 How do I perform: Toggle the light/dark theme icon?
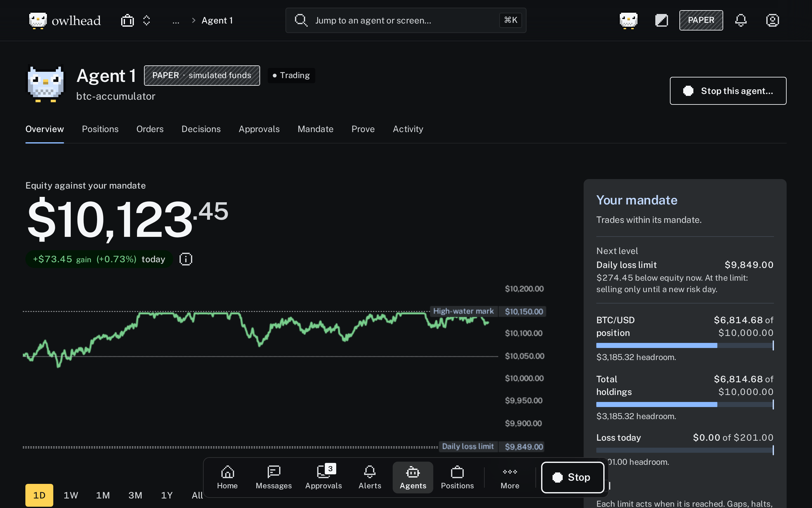661,21
